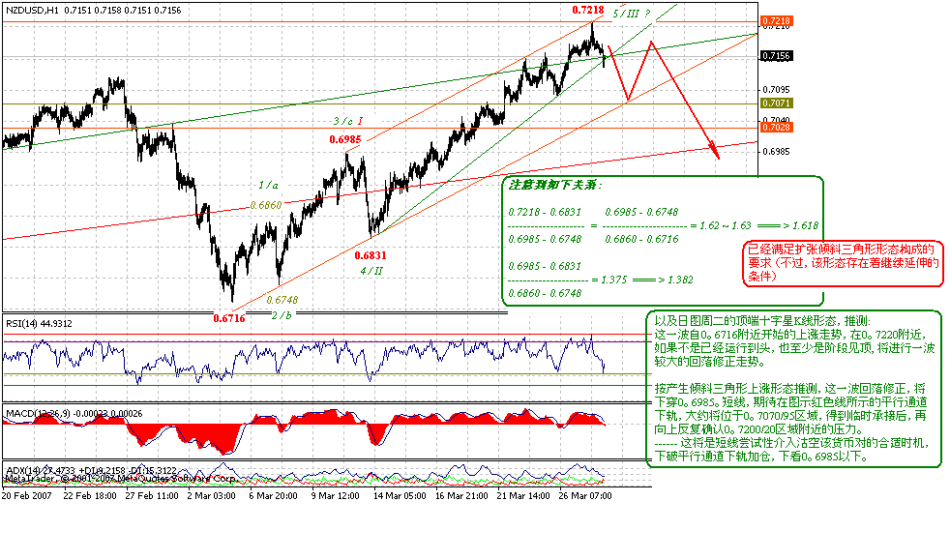Select the '3 / c I' wave label
This screenshot has width=950, height=560.
(347, 122)
